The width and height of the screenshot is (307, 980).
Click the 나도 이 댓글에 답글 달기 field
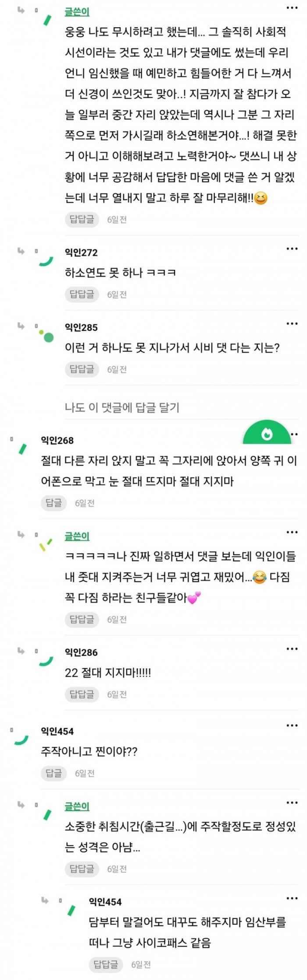click(x=122, y=407)
